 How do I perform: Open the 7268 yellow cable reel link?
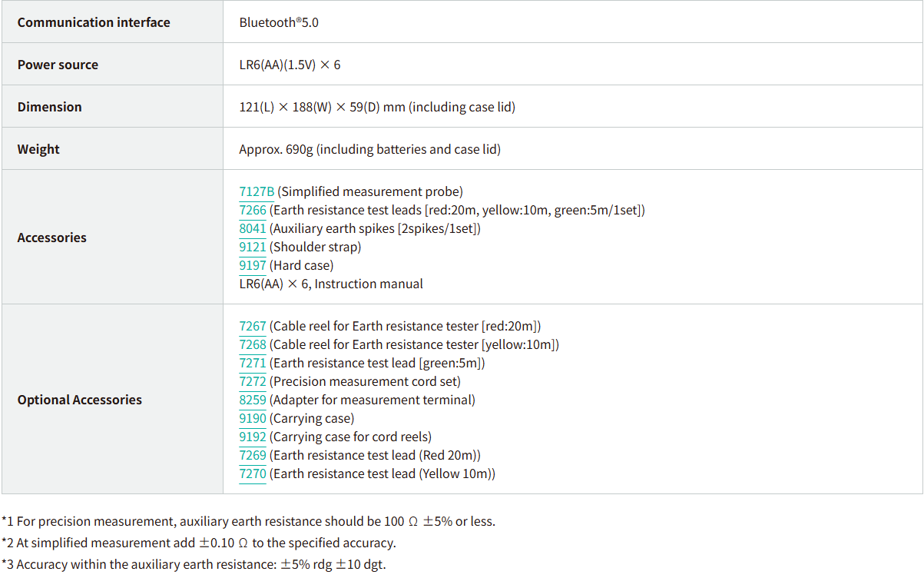(x=253, y=345)
